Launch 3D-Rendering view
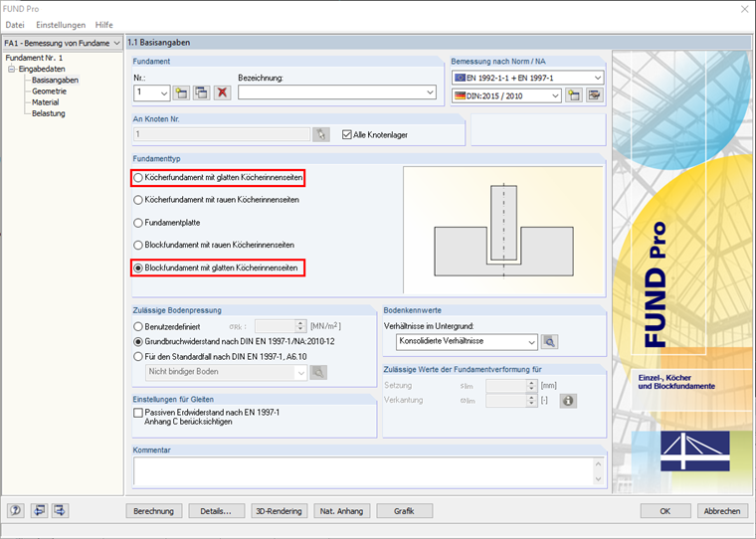Viewport: 756px width, 539px height. (x=279, y=511)
